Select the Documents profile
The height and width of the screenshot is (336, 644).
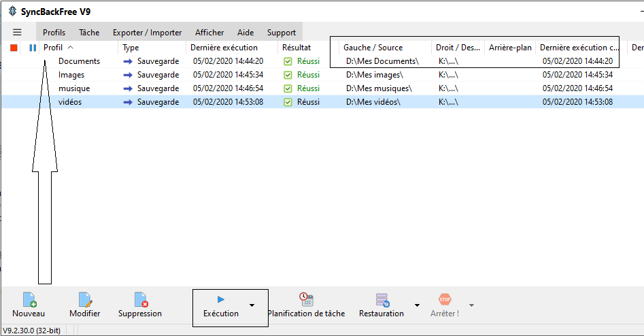pyautogui.click(x=80, y=61)
